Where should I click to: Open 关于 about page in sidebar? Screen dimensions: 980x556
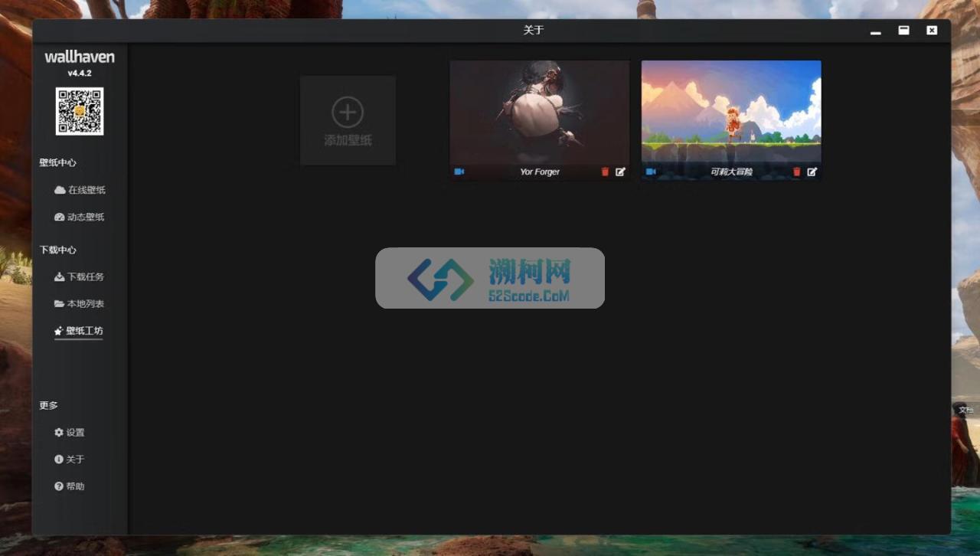[x=70, y=459]
